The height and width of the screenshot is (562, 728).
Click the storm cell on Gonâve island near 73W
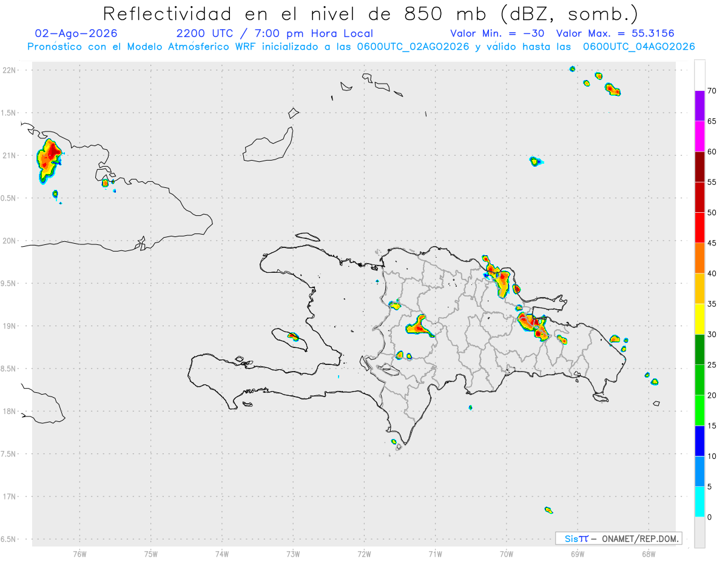point(294,336)
